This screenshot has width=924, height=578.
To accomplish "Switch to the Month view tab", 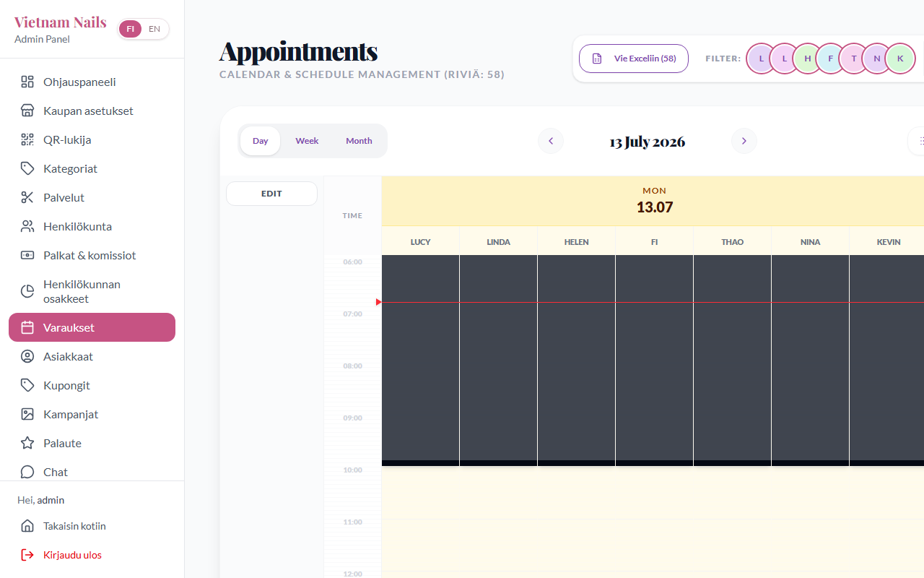I will tap(359, 141).
